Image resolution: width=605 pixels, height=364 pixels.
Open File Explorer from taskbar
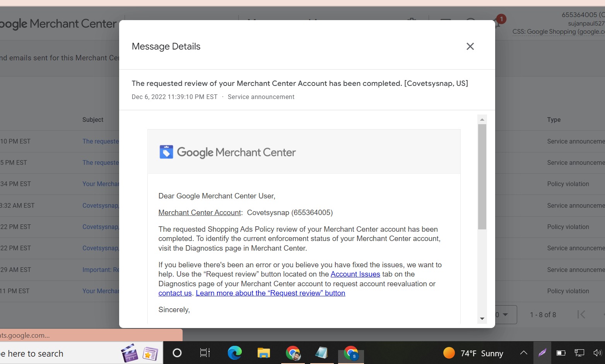pos(264,353)
